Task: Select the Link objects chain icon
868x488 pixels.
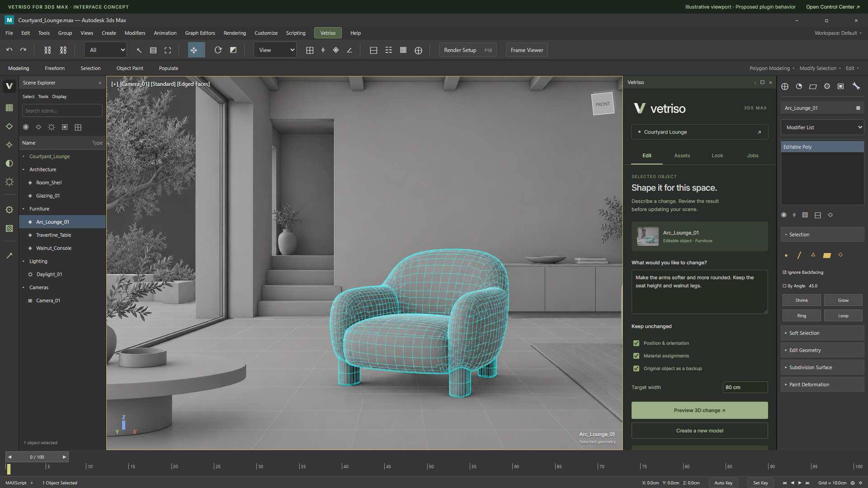Action: [47, 50]
